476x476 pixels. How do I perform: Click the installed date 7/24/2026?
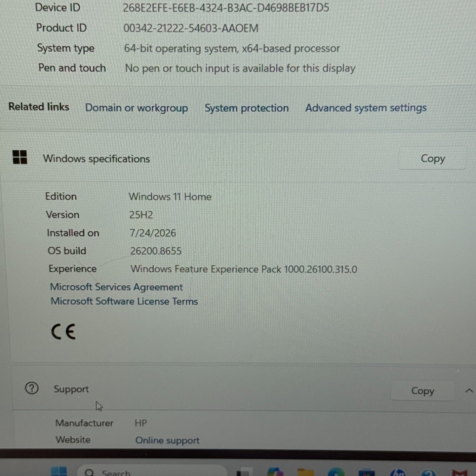pyautogui.click(x=152, y=233)
